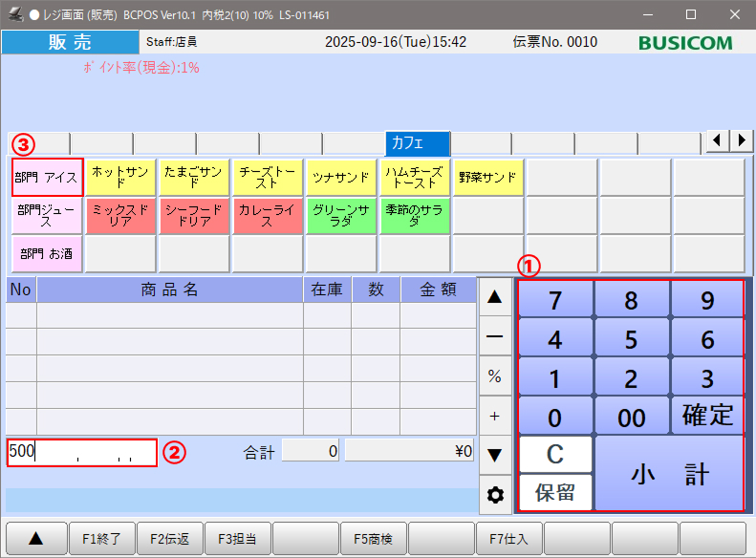Select the blank tab right of カフェ
The height and width of the screenshot is (558, 756).
tap(481, 143)
